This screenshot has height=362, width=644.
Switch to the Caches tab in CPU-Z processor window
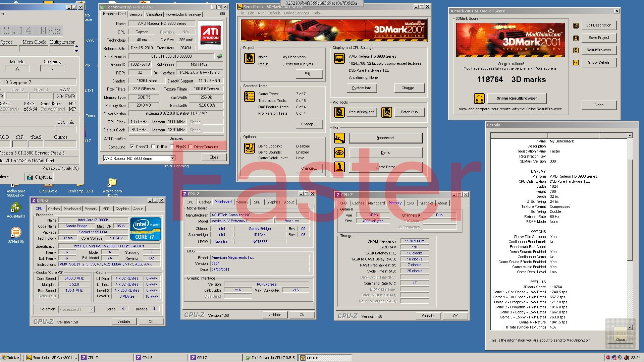coord(54,209)
